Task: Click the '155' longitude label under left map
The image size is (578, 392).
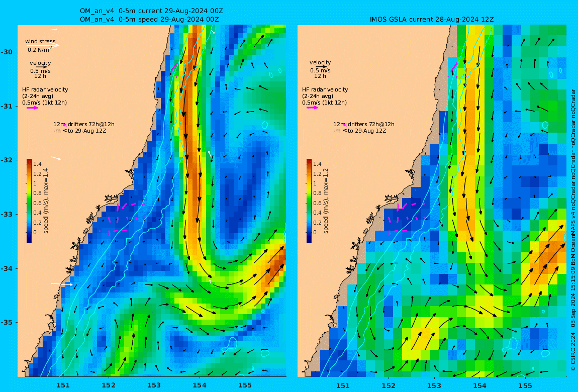Action: click(x=245, y=385)
